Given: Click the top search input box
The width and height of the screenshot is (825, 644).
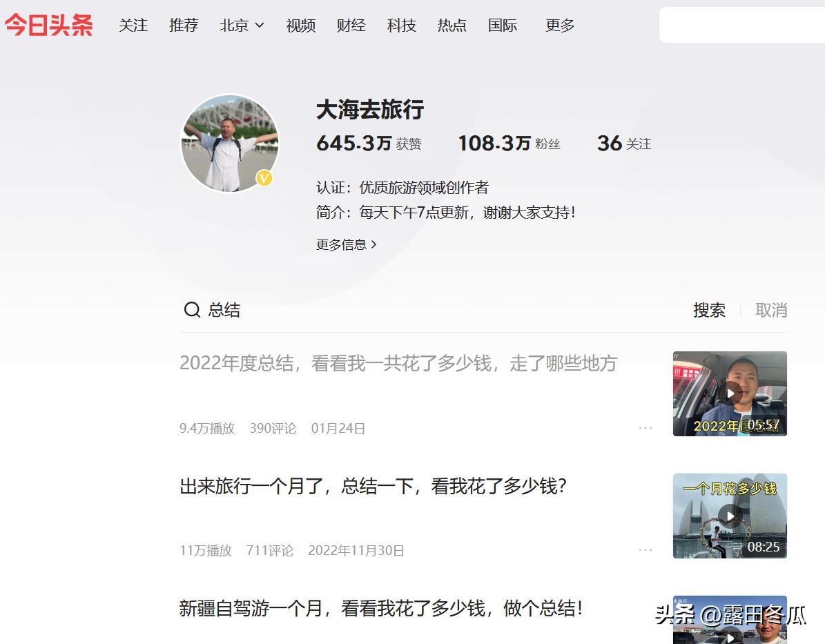Looking at the screenshot, I should [742, 25].
